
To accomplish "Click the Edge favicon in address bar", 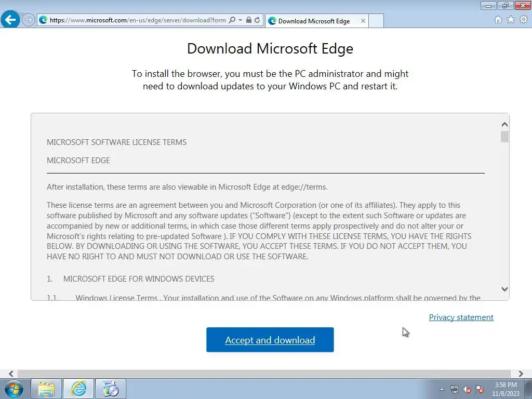I will [43, 20].
